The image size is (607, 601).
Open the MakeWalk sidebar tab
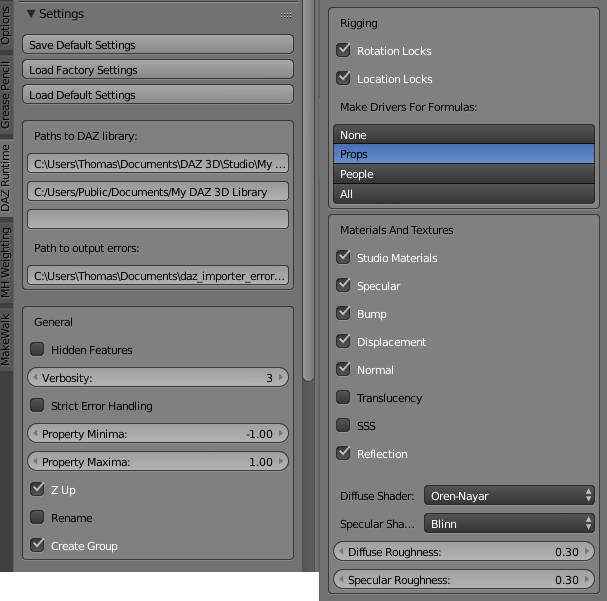[x=5, y=339]
